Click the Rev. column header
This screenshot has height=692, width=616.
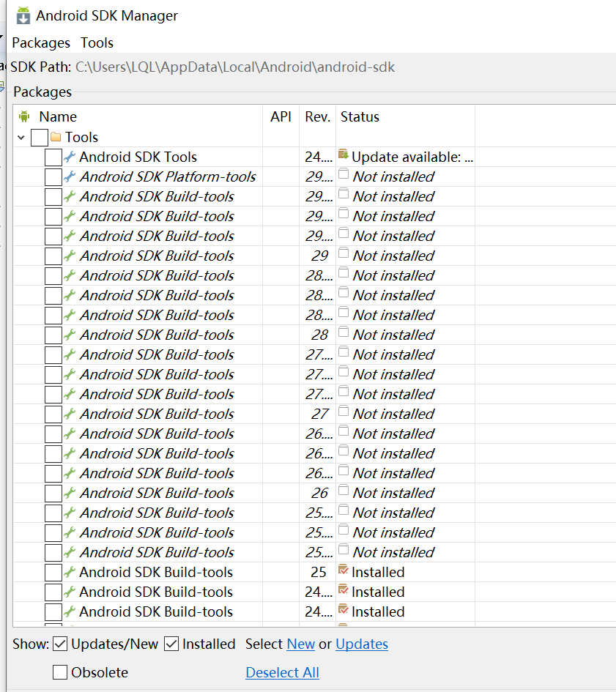tap(317, 116)
